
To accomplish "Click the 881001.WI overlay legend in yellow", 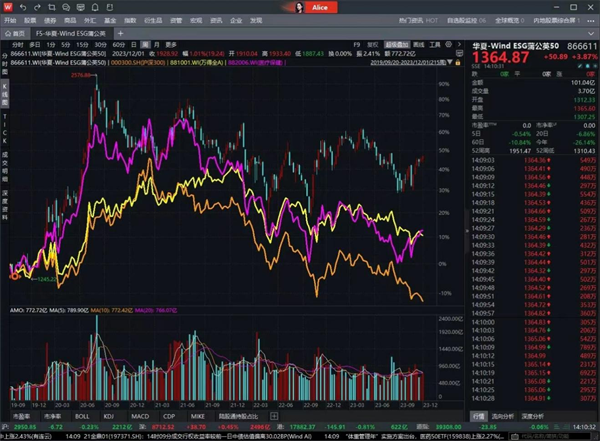I will coord(197,62).
